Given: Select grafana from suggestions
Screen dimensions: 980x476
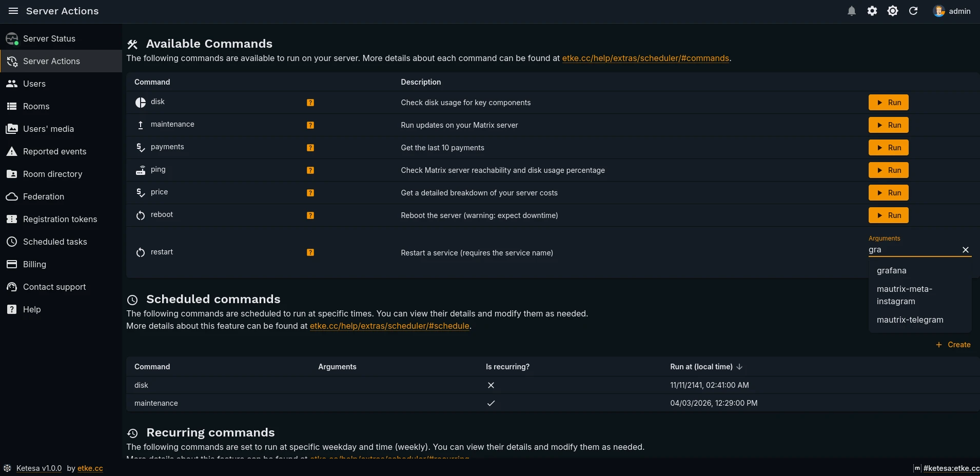Looking at the screenshot, I should (x=920, y=270).
